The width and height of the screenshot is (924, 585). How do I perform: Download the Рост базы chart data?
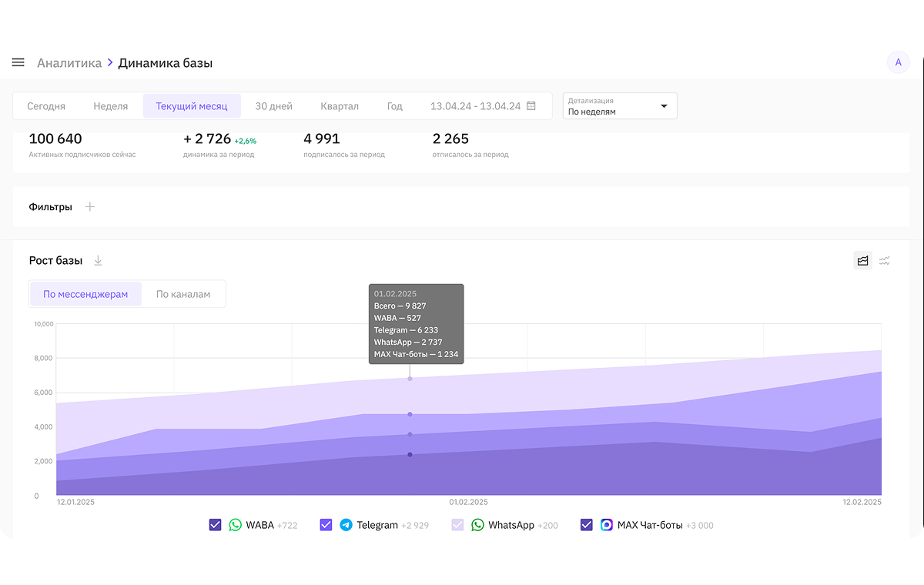98,261
